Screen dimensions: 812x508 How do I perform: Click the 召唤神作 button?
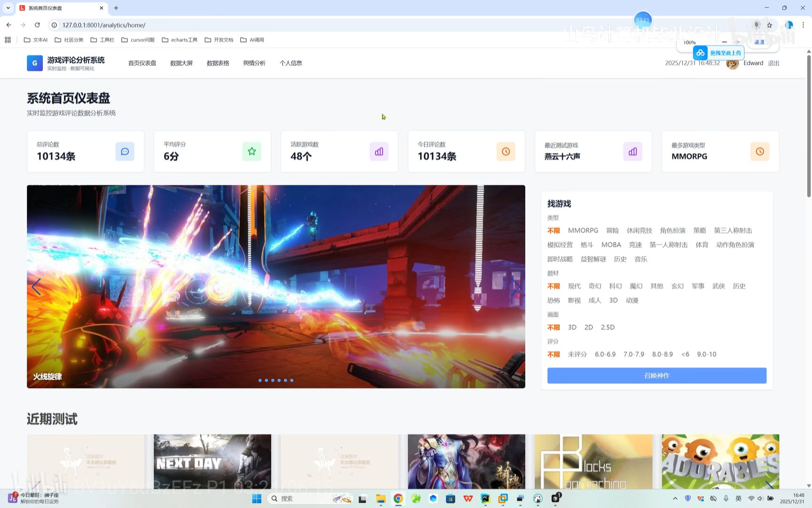[656, 375]
